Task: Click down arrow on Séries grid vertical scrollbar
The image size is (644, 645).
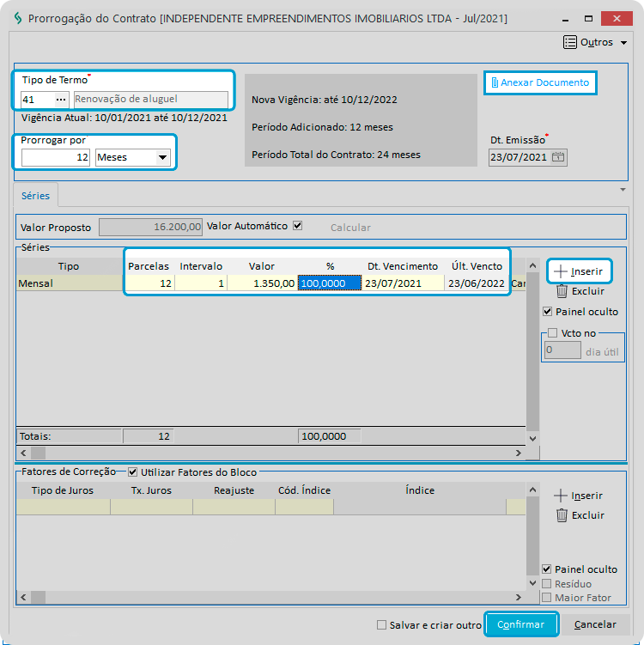Action: coord(533,439)
